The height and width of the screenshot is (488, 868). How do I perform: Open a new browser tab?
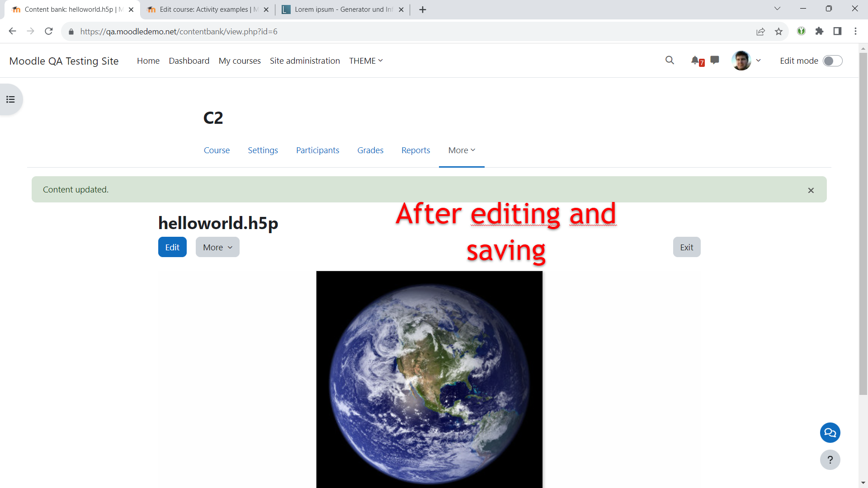[423, 9]
